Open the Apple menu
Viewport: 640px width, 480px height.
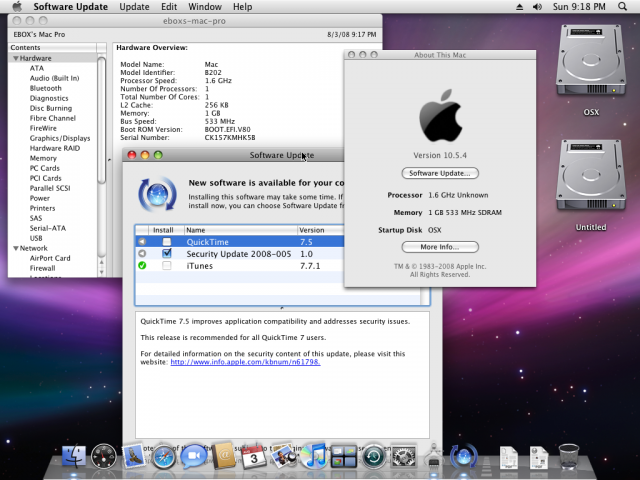pos(17,7)
